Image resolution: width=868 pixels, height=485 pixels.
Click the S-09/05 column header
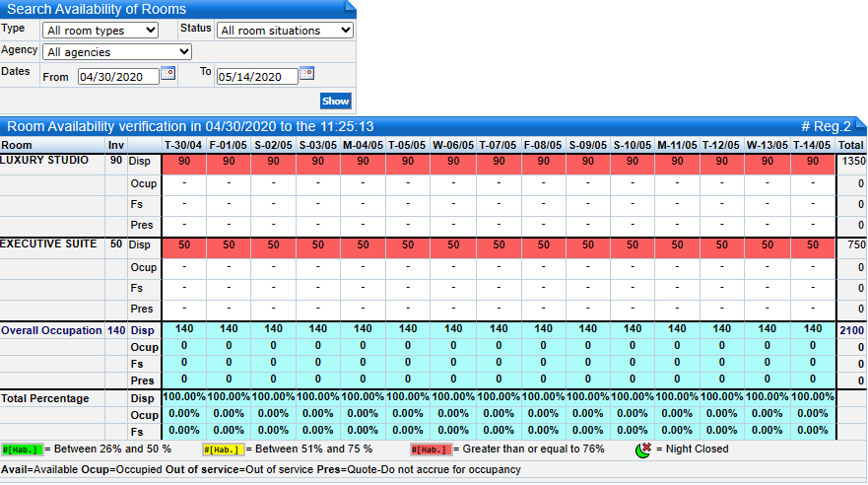[x=588, y=145]
